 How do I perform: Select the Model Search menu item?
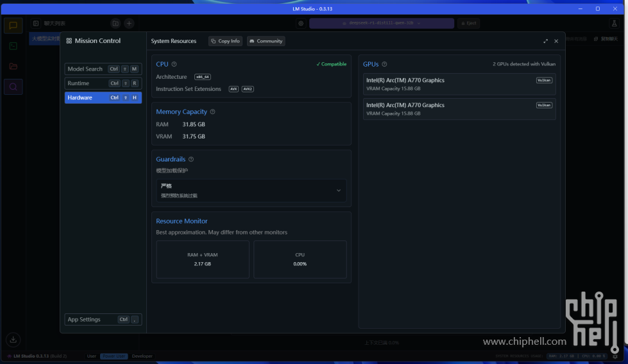[x=103, y=69]
